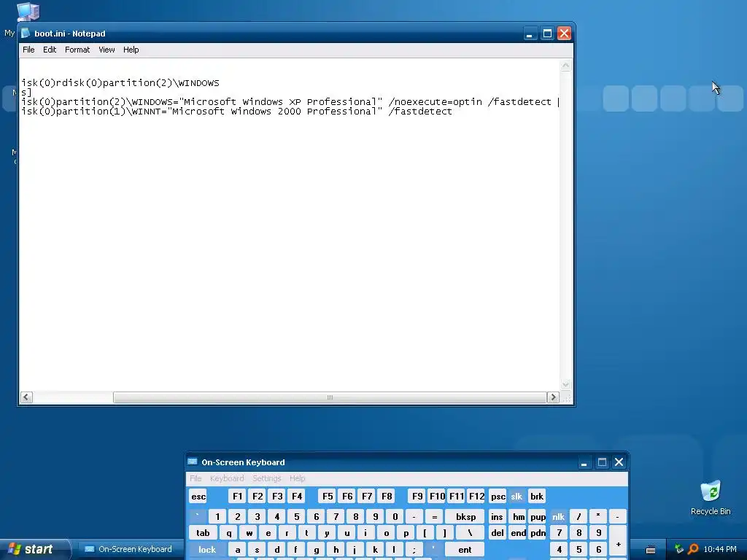Click the Windows 2000 Professional boot line

(237, 112)
